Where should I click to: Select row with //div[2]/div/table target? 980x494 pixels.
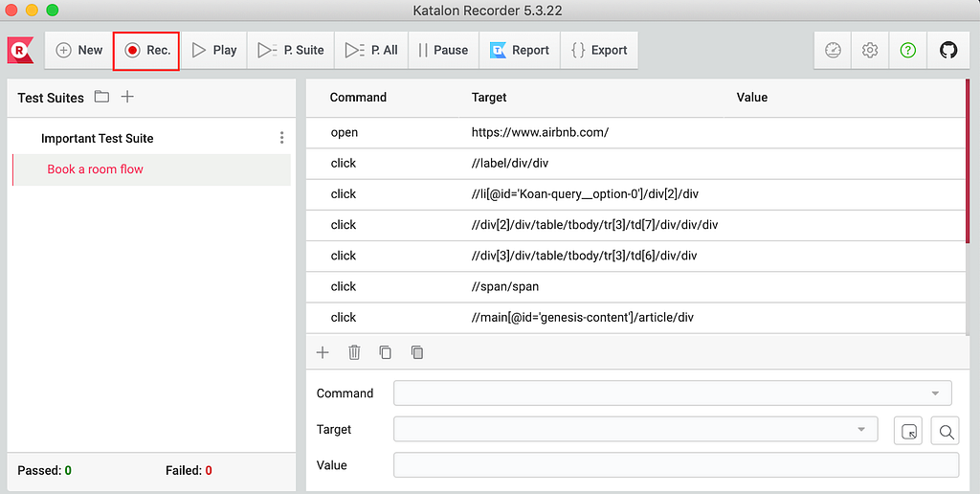(635, 224)
